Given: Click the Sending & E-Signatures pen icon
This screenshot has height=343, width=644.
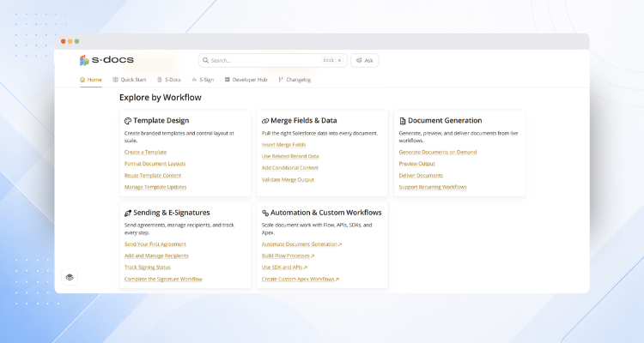Looking at the screenshot, I should 128,213.
